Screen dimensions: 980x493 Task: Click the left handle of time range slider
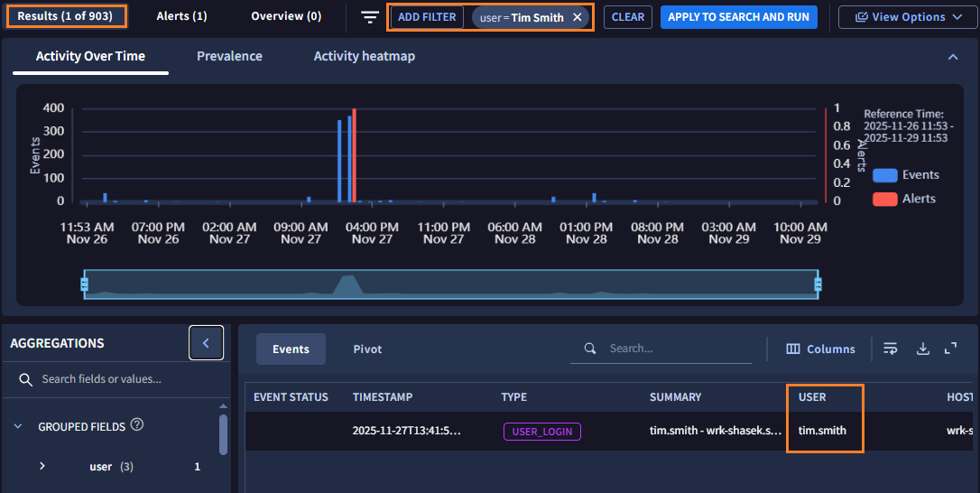[x=84, y=284]
